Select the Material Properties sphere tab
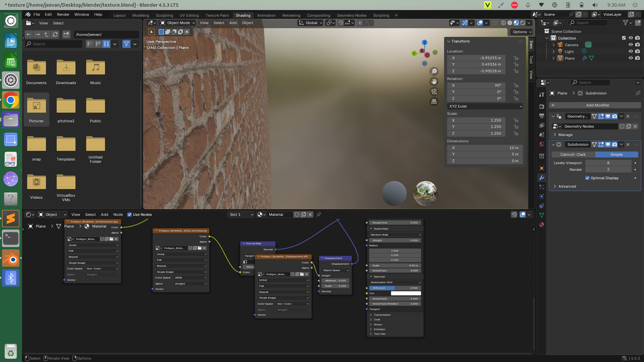 tap(542, 225)
